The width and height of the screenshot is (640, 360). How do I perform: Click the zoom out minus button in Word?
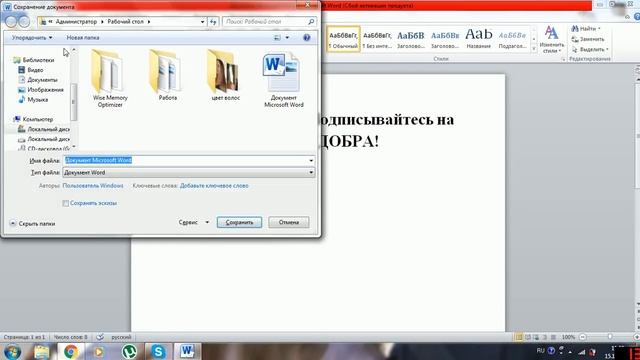(x=583, y=337)
